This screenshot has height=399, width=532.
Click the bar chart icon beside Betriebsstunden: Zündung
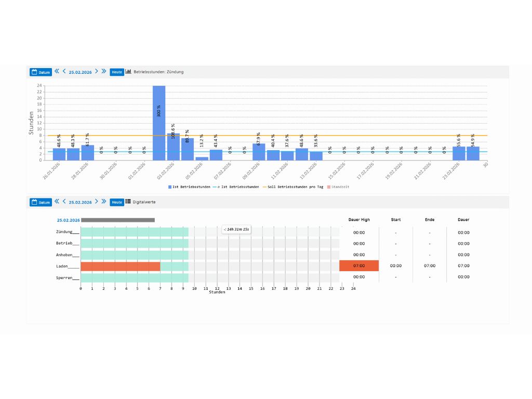tap(128, 72)
